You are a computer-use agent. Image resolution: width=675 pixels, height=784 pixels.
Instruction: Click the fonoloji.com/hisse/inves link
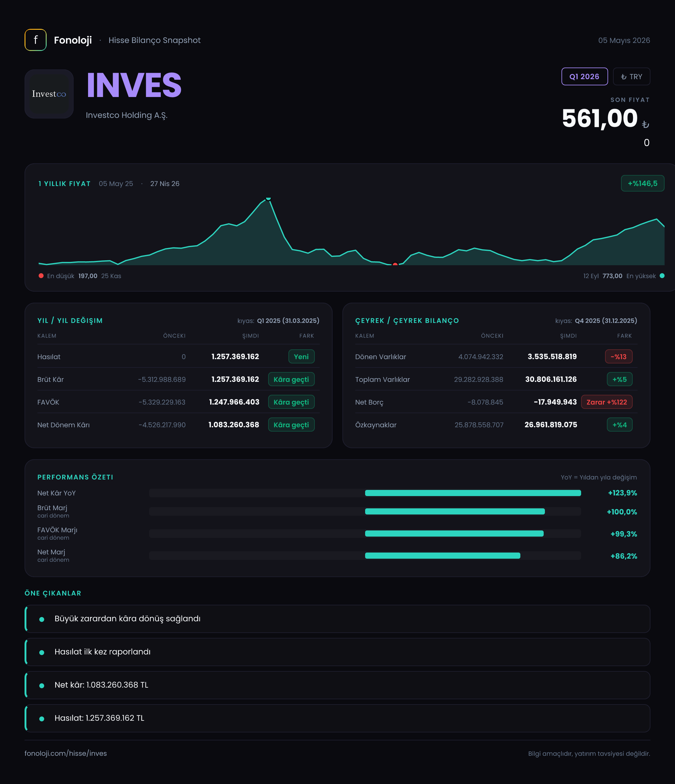[x=65, y=753]
